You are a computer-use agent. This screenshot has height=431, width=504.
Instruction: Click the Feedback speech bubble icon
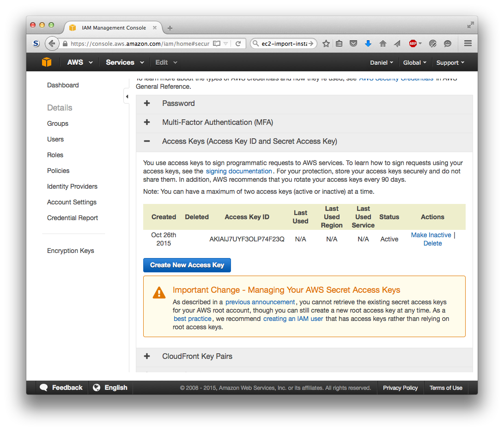[x=44, y=388]
